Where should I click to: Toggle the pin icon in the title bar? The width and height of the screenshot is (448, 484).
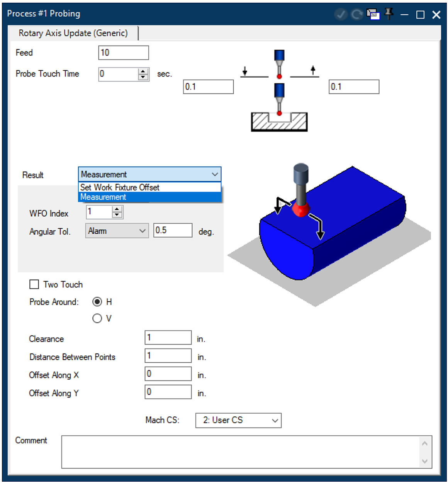coord(389,14)
